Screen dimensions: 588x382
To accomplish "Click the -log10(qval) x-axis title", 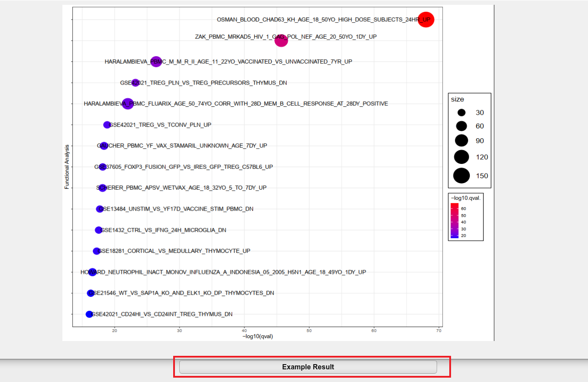I will (x=258, y=336).
